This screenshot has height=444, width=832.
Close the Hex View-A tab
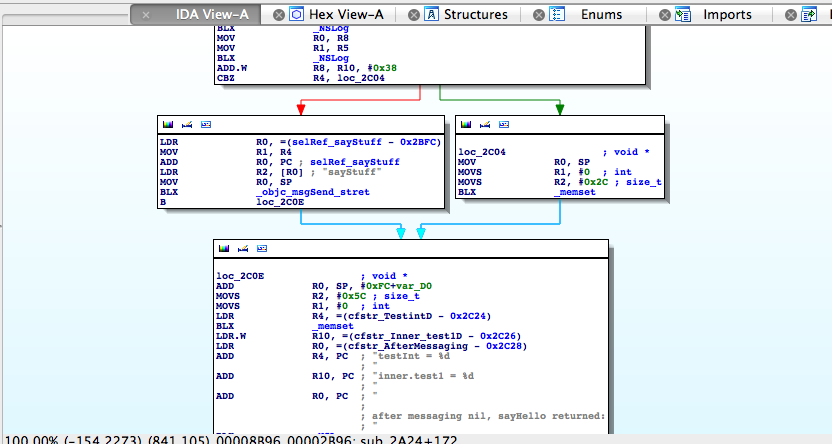click(x=279, y=15)
